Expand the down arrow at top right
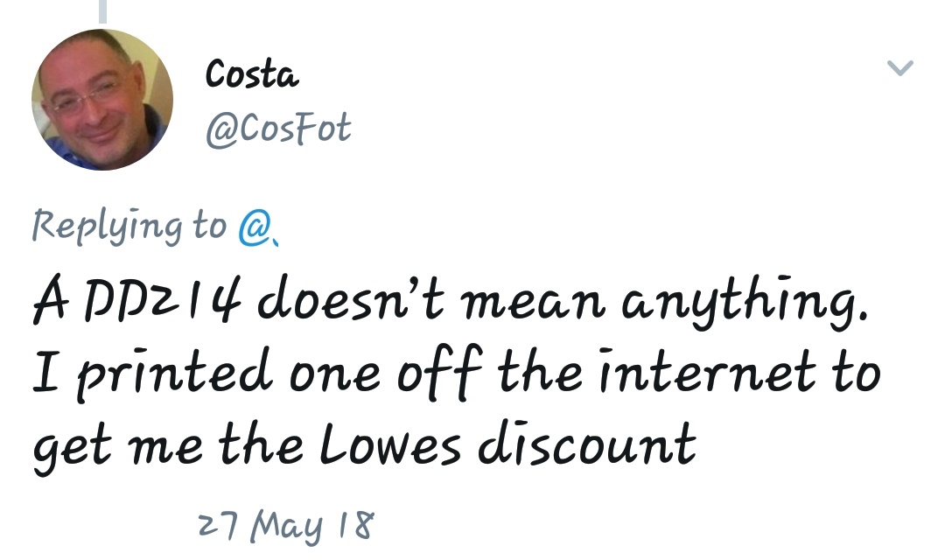This screenshot has height=560, width=945. (x=899, y=68)
